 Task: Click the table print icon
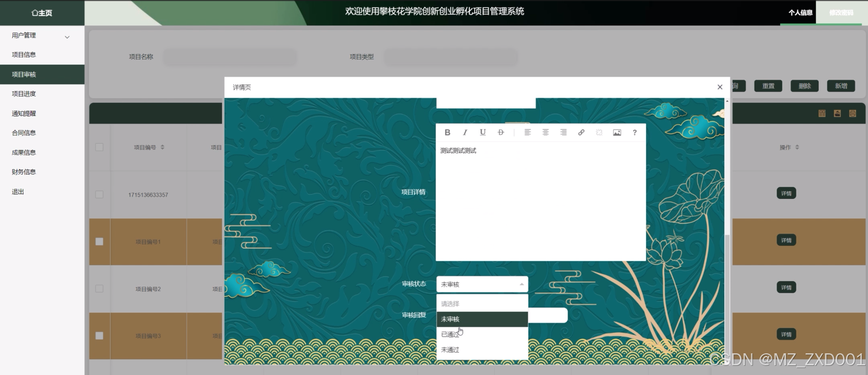pos(853,113)
